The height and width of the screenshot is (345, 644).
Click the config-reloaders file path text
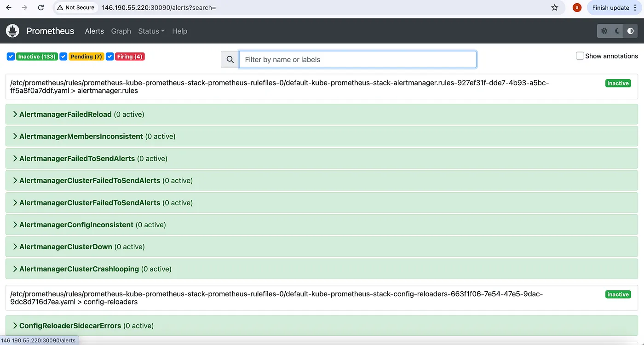276,298
